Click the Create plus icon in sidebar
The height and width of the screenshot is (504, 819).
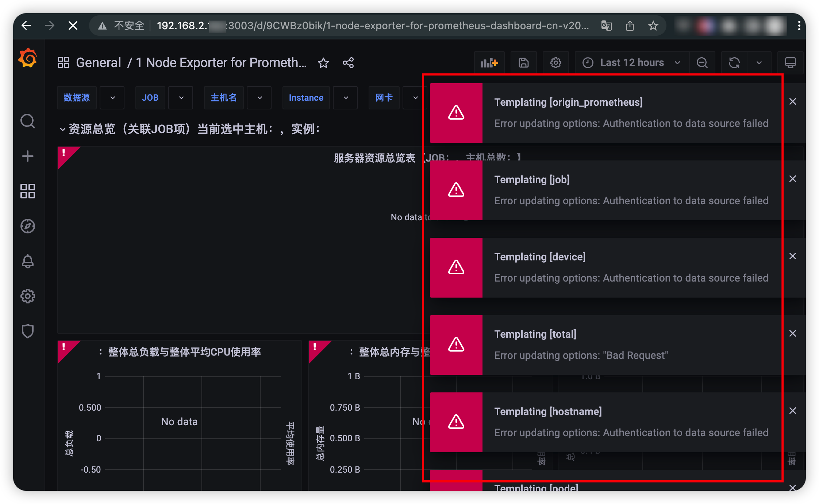(x=28, y=156)
